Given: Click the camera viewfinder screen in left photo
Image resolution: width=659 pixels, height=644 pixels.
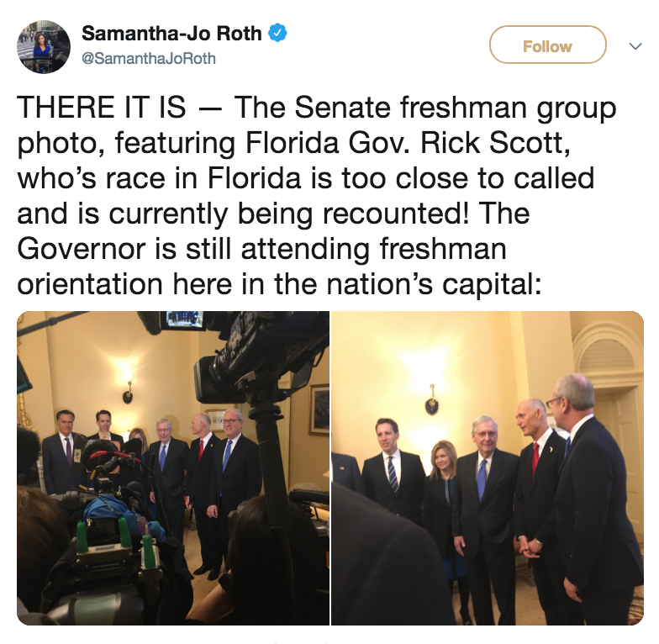Looking at the screenshot, I should tap(185, 321).
